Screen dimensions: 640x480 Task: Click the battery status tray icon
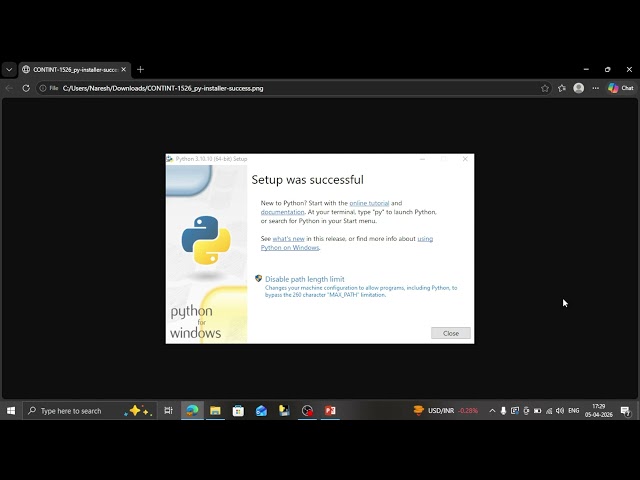coord(538,411)
